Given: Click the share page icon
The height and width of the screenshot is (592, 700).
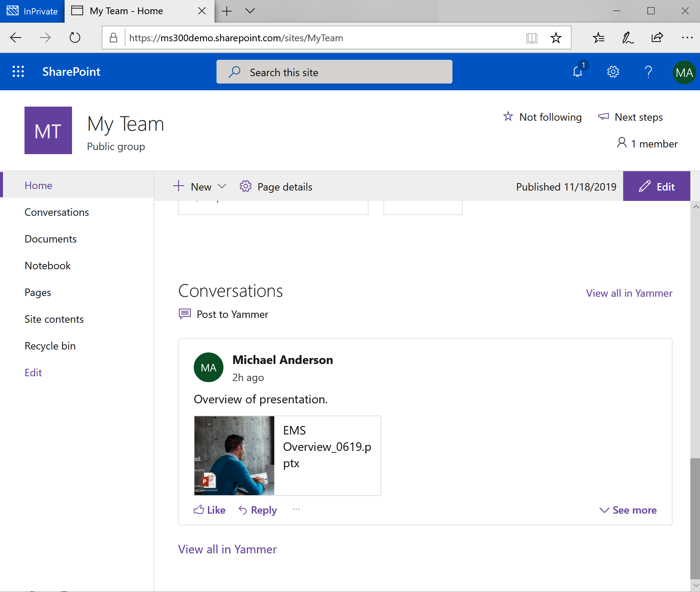Looking at the screenshot, I should pos(657,38).
